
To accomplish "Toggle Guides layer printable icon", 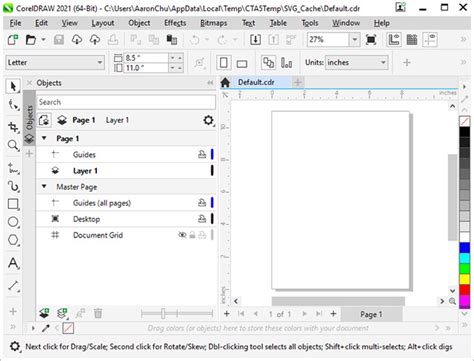I will [x=202, y=154].
